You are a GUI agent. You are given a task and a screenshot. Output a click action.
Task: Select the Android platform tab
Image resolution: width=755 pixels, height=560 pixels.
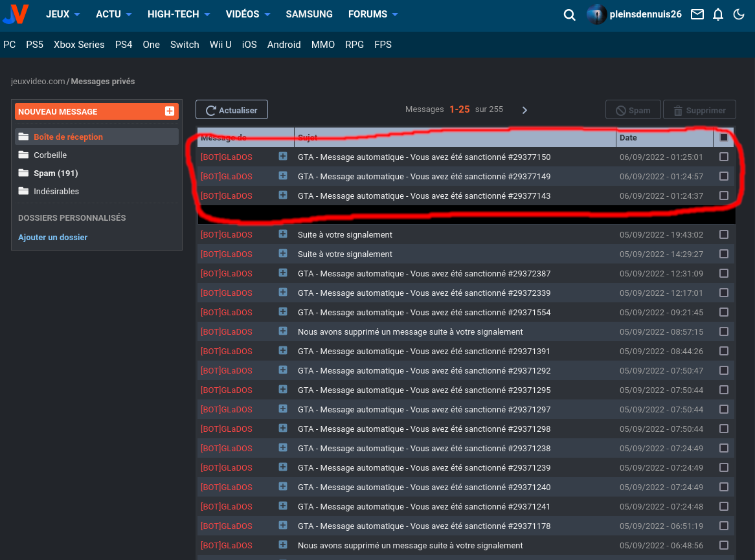coord(284,44)
